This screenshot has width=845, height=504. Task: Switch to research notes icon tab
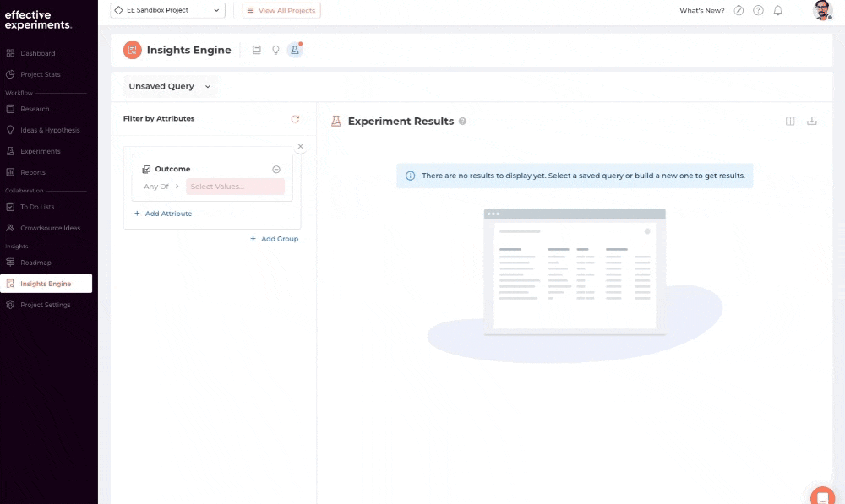257,50
